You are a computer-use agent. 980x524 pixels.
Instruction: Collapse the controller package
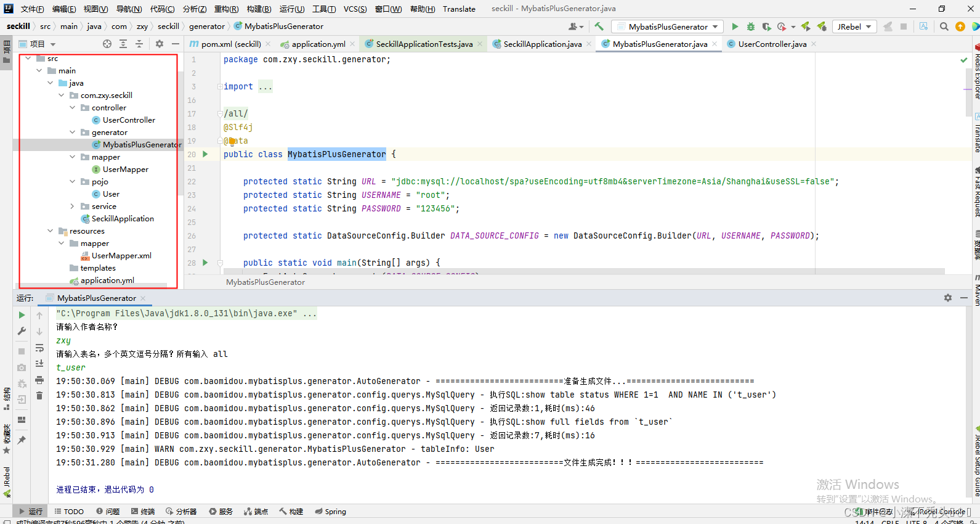click(x=72, y=108)
